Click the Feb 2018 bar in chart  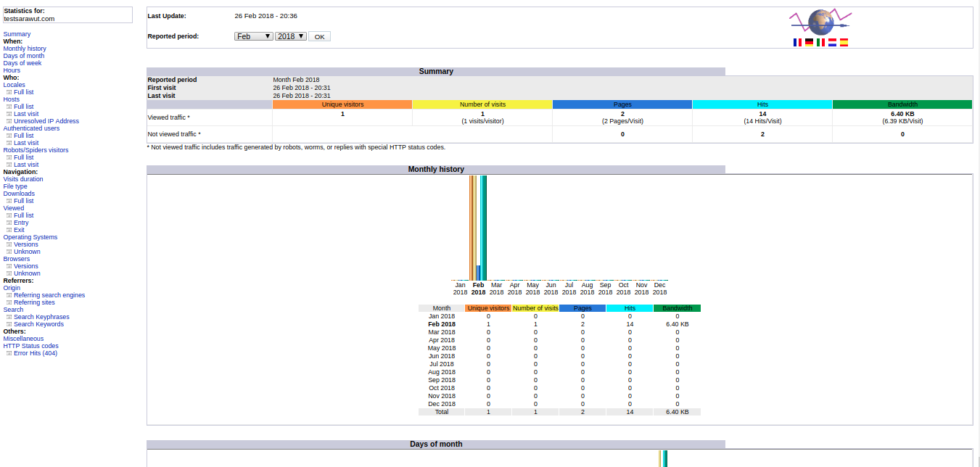click(478, 228)
